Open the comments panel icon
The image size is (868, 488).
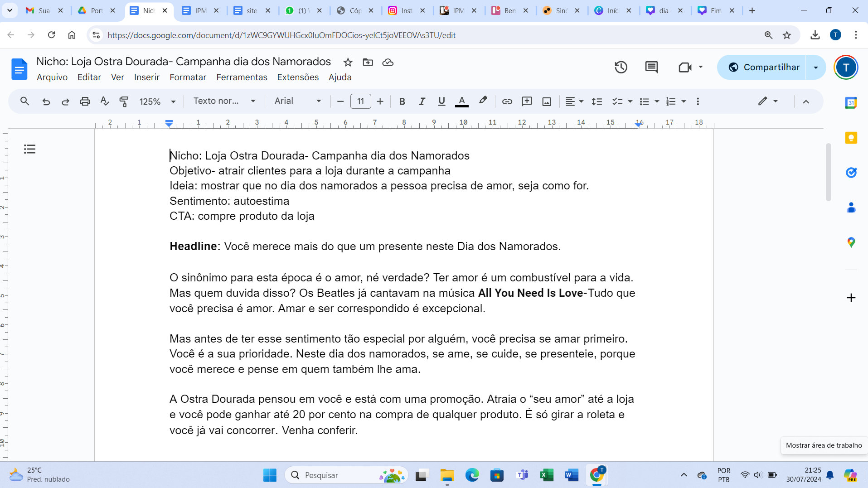(x=651, y=67)
